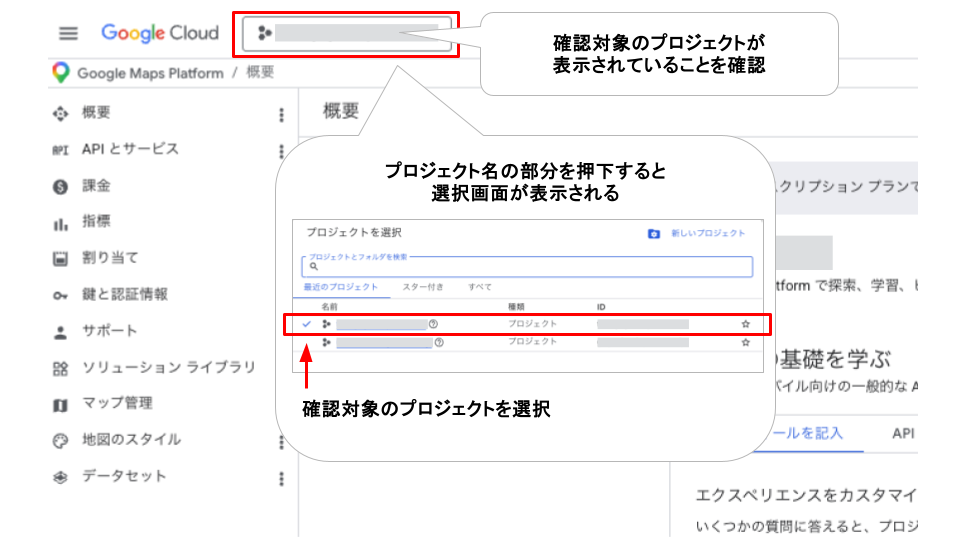Screen dimensions: 960x540
Task: Focus the プロジェクトとフォルダを検索 search field
Action: 527,266
